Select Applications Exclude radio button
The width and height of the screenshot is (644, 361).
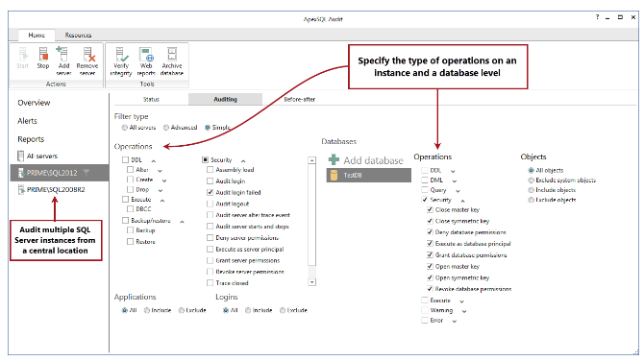(x=181, y=310)
